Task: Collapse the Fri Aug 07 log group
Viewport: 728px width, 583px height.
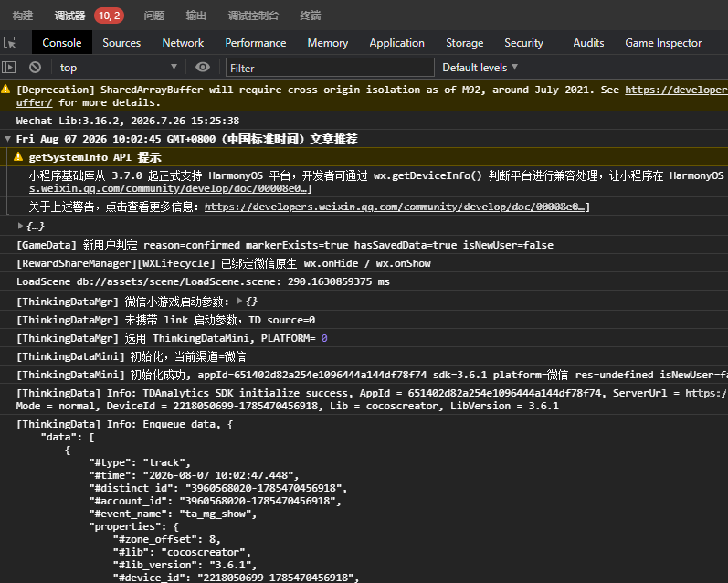Action: point(7,138)
